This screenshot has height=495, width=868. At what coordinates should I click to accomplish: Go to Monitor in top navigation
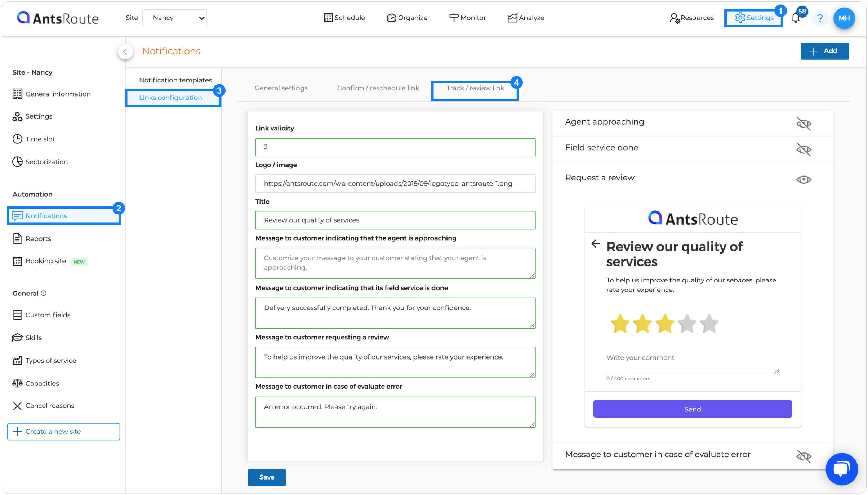[x=468, y=18]
